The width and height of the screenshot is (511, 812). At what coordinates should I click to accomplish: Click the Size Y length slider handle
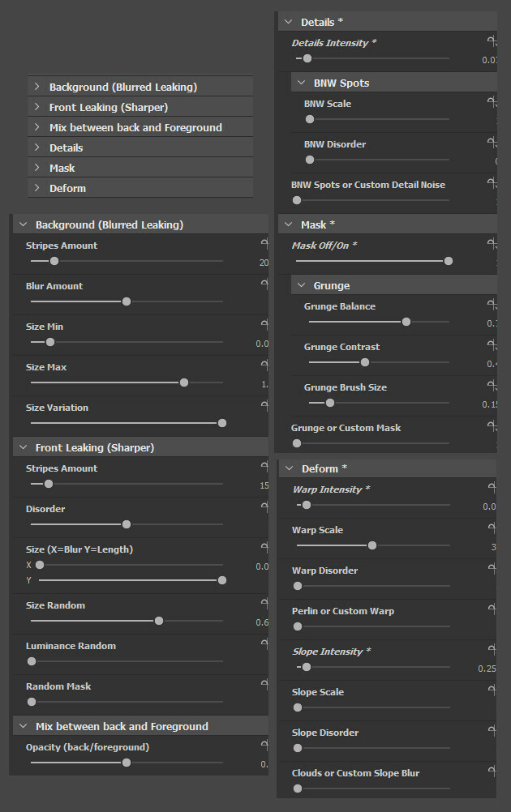coord(222,580)
